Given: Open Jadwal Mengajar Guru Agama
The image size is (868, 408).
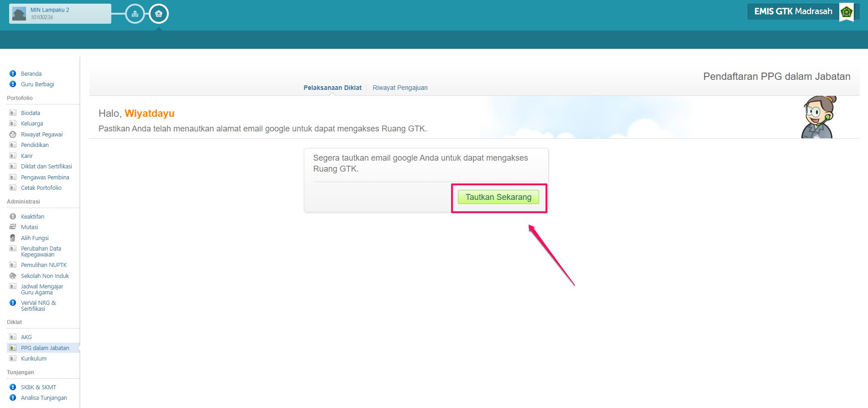Looking at the screenshot, I should pos(42,289).
